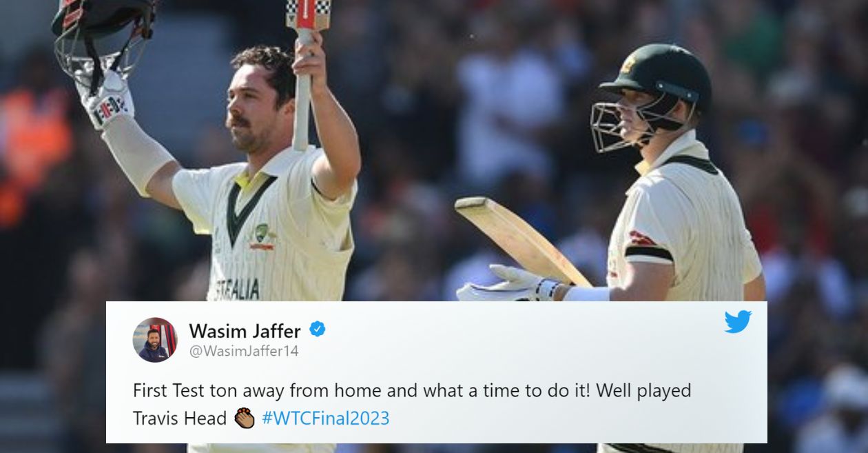Click the white tweet card background
This screenshot has height=453, width=868.
[x=436, y=372]
